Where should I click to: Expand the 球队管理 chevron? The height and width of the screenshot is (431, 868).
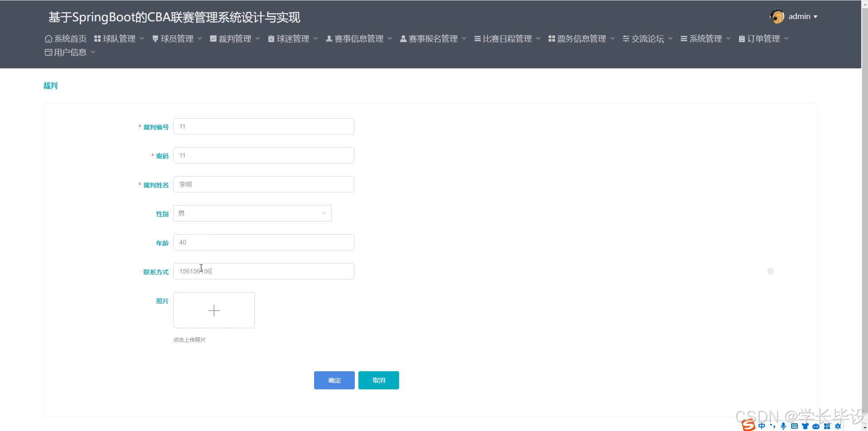(x=142, y=39)
